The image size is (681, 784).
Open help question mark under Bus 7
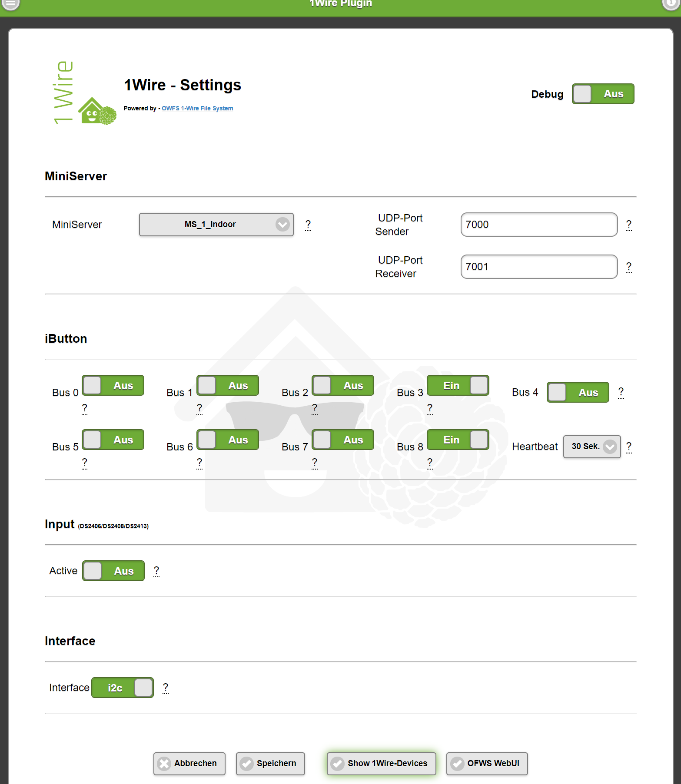pyautogui.click(x=315, y=463)
